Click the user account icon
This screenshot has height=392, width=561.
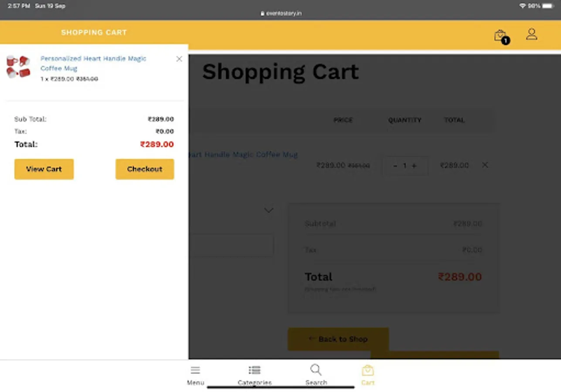coord(531,34)
